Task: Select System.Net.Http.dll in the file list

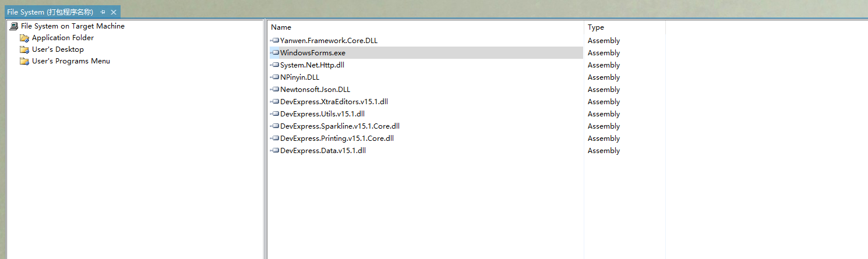Action: click(312, 65)
